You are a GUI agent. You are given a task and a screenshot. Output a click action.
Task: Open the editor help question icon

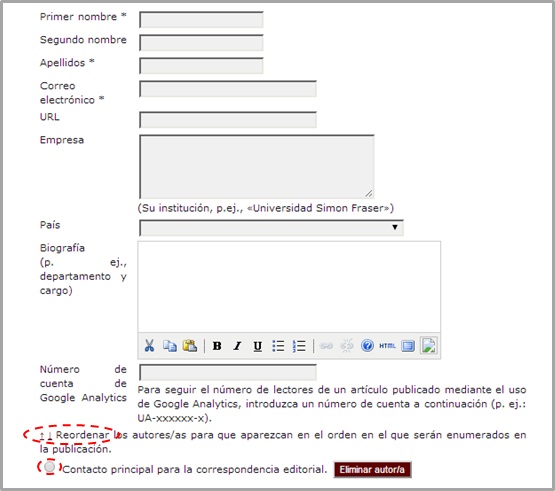[367, 346]
